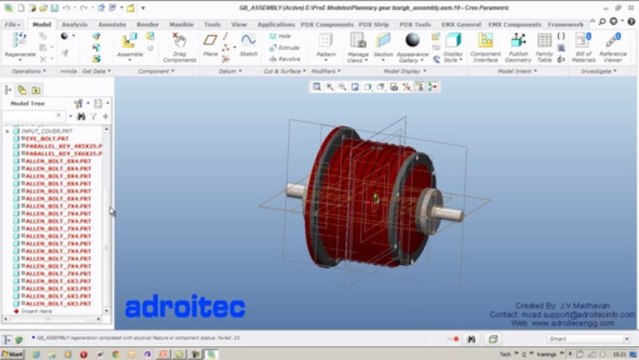Toggle annotation display in graphics toolbar
639x360 pixels.
419,87
